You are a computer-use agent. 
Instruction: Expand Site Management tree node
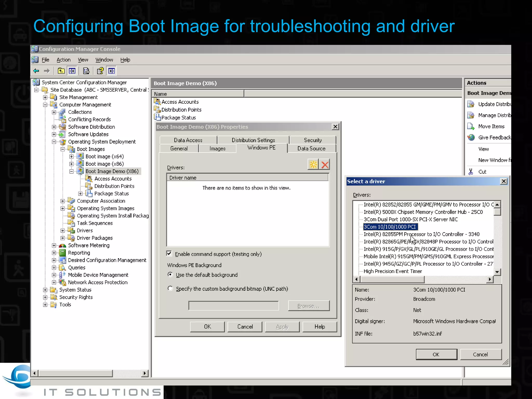tap(45, 97)
